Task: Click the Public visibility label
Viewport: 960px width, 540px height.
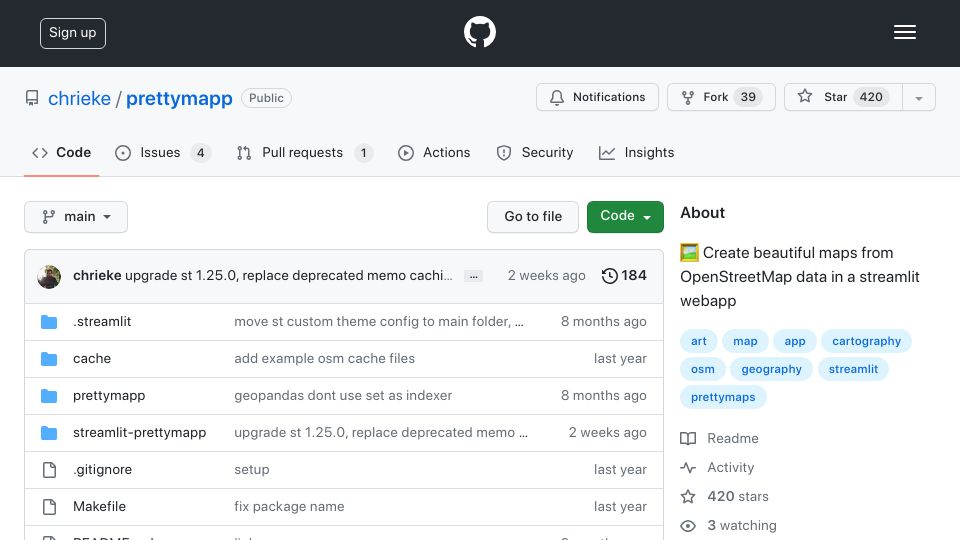Action: point(266,98)
